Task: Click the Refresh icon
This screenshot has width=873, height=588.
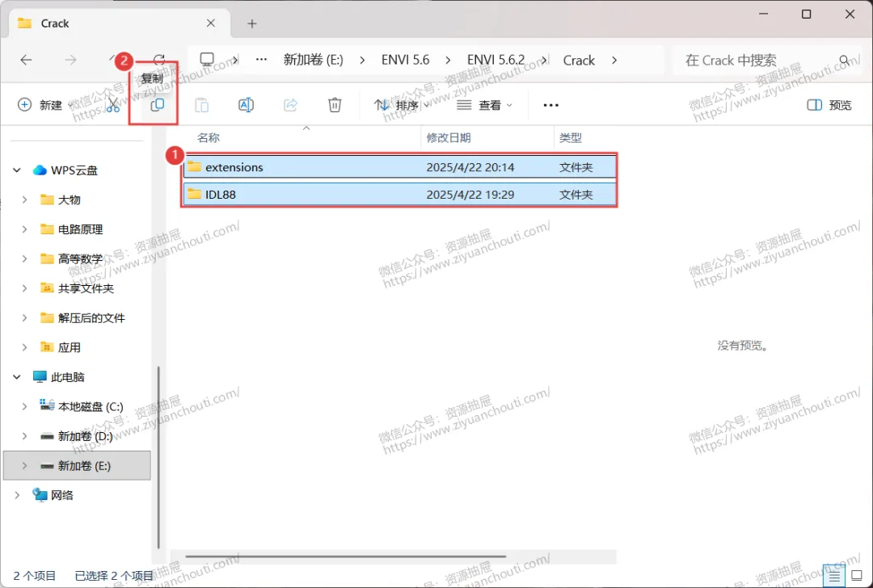Action: [x=159, y=60]
